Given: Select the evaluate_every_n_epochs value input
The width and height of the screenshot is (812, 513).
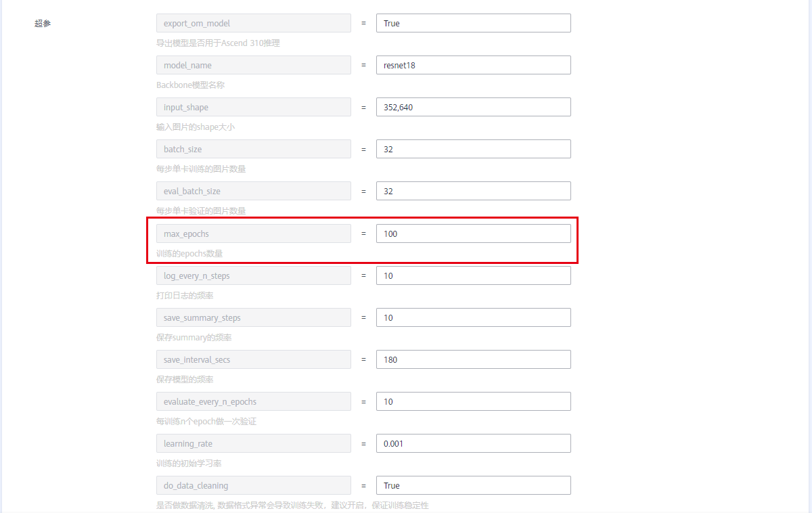Looking at the screenshot, I should coord(473,401).
